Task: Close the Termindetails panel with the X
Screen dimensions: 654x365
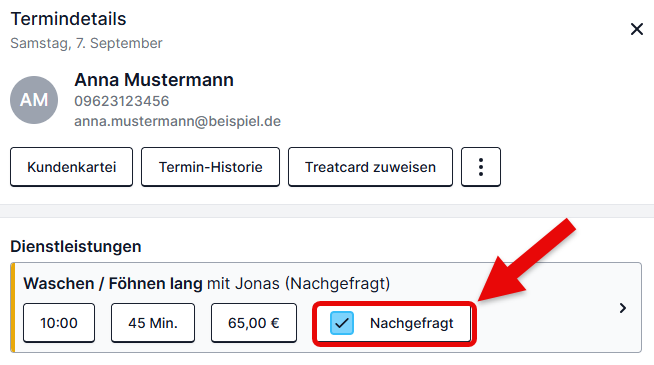Action: pos(636,29)
